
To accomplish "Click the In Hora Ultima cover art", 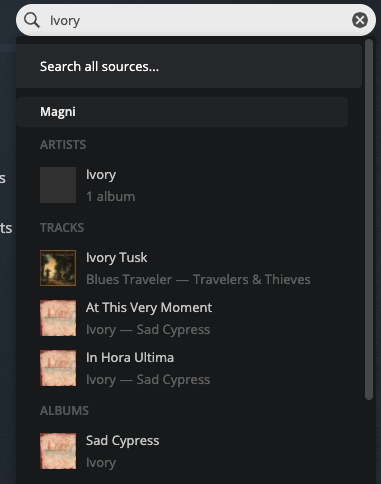I will pos(58,368).
